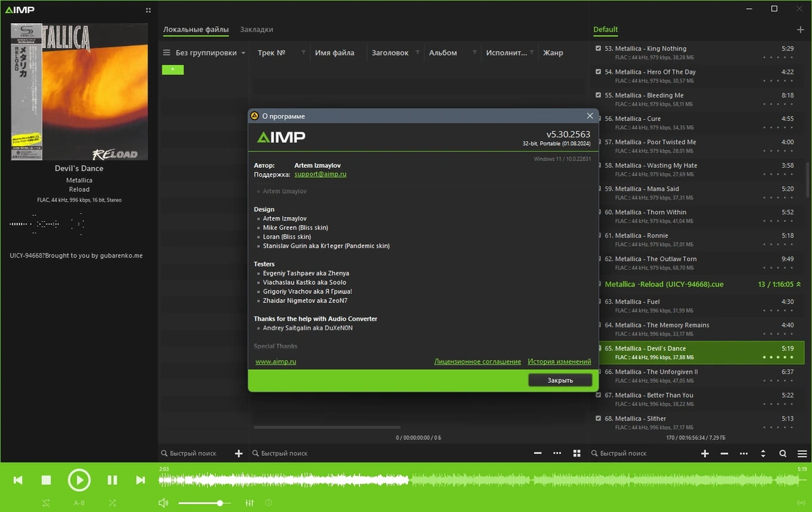This screenshot has height=512, width=812.
Task: Toggle A-B repeat section
Action: (x=79, y=503)
